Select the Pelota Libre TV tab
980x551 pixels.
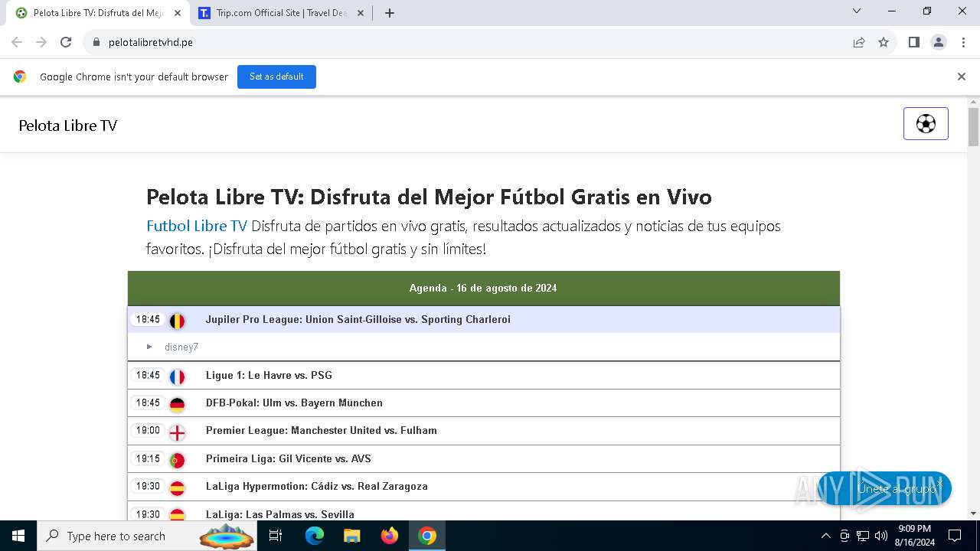[x=98, y=13]
